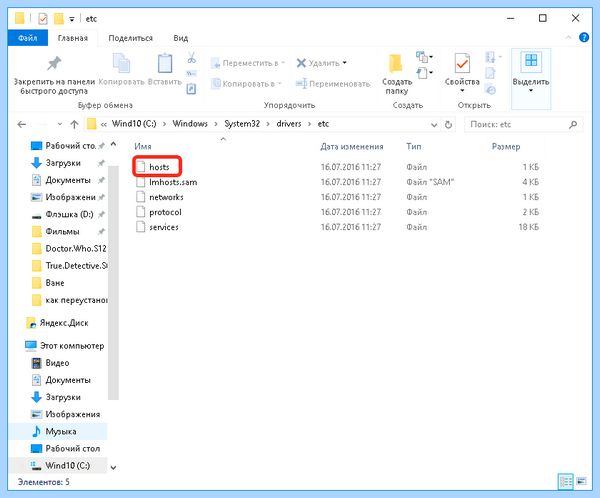Click the Выделить grid icon

click(x=531, y=62)
